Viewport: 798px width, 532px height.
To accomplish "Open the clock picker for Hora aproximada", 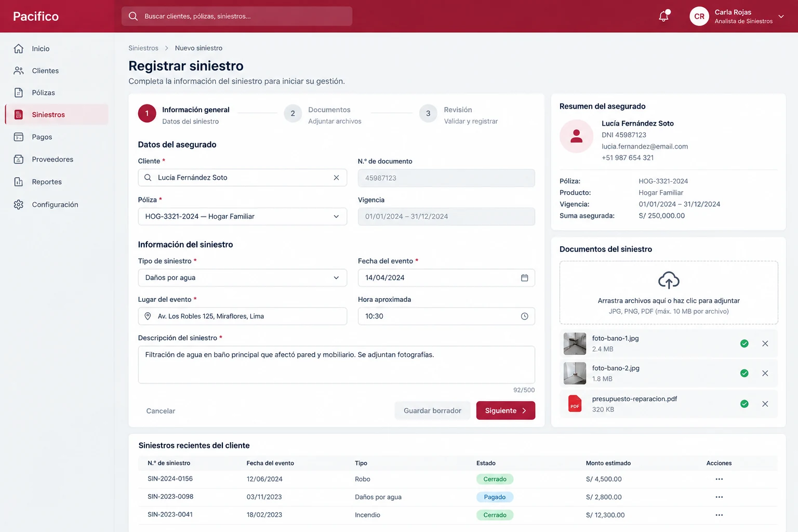I will pos(524,316).
